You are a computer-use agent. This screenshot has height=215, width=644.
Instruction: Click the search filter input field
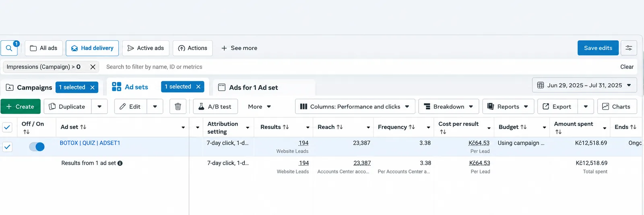pyautogui.click(x=358, y=67)
